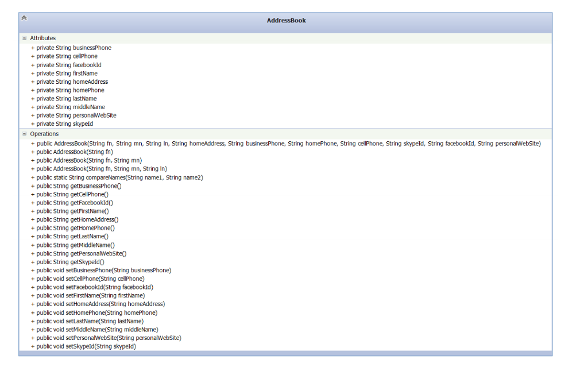Select the firstName attribute
Screen dimensions: 588x371
pyautogui.click(x=64, y=73)
